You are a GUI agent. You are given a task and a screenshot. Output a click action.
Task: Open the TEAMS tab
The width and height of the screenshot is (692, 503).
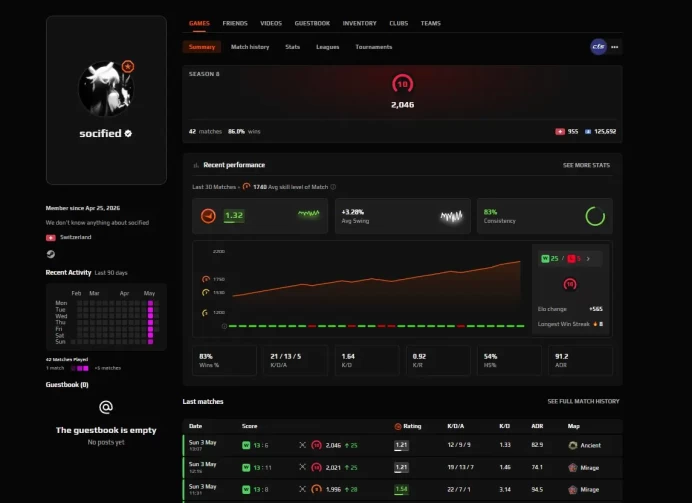tap(430, 23)
